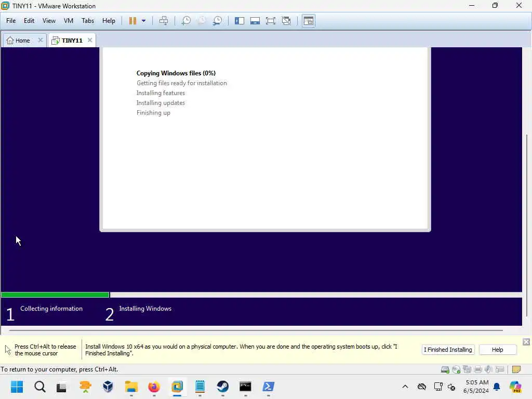Open the message log note icon
532x399 pixels.
point(516,369)
